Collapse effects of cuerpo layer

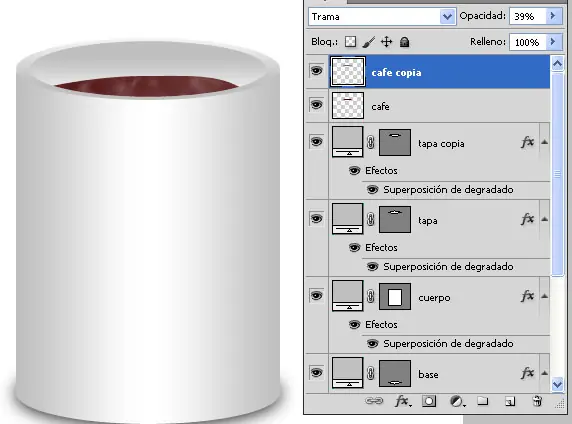click(x=544, y=296)
